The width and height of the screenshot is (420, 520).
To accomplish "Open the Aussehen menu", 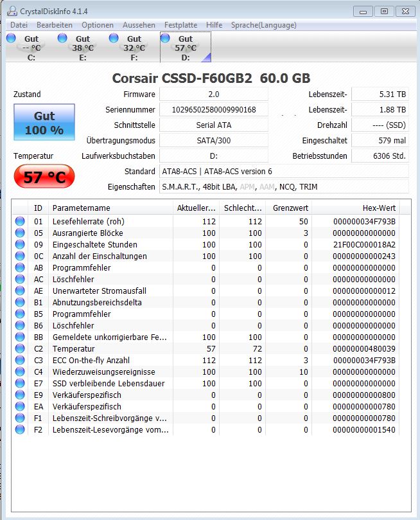I will (139, 25).
